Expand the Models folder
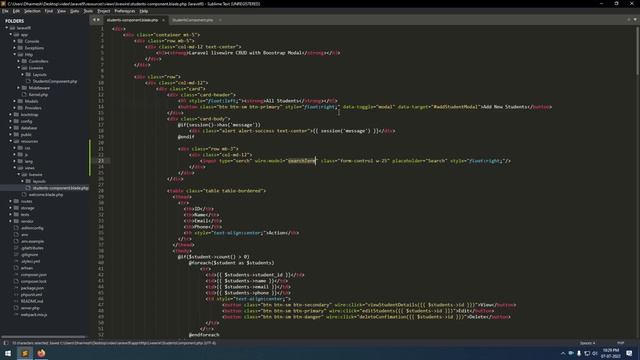Screen dimensions: 640x360 click(15, 101)
